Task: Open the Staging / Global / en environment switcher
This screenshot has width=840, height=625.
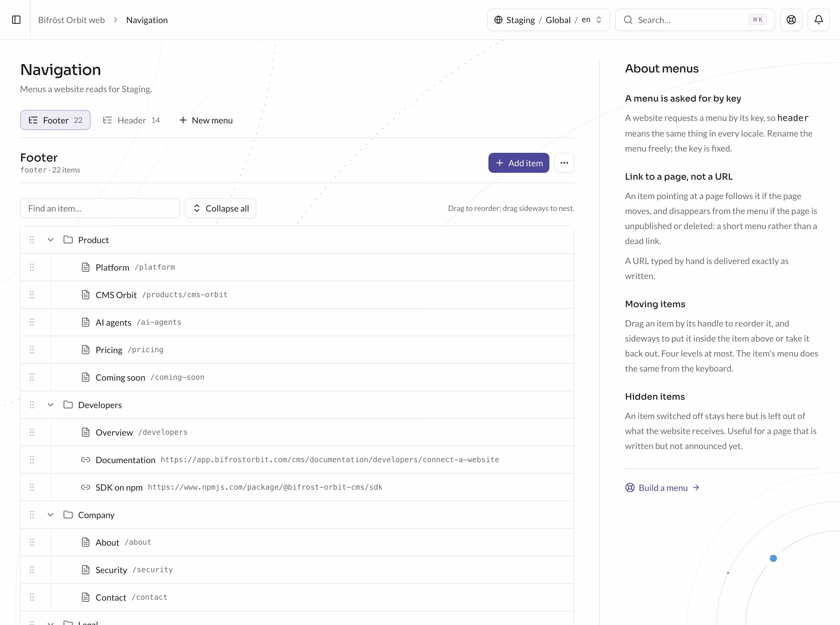Action: 548,20
